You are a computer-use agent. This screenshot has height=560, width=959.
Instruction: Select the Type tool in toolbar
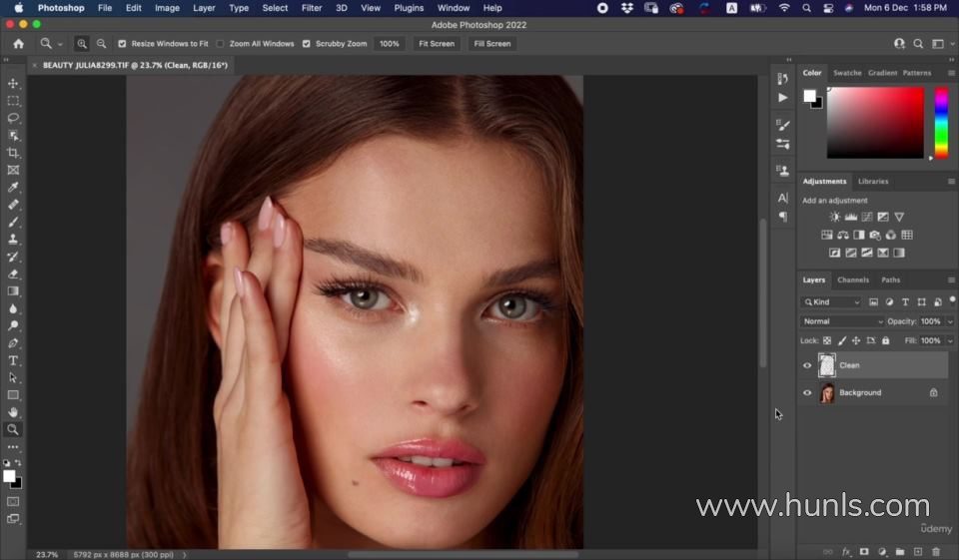pos(13,360)
